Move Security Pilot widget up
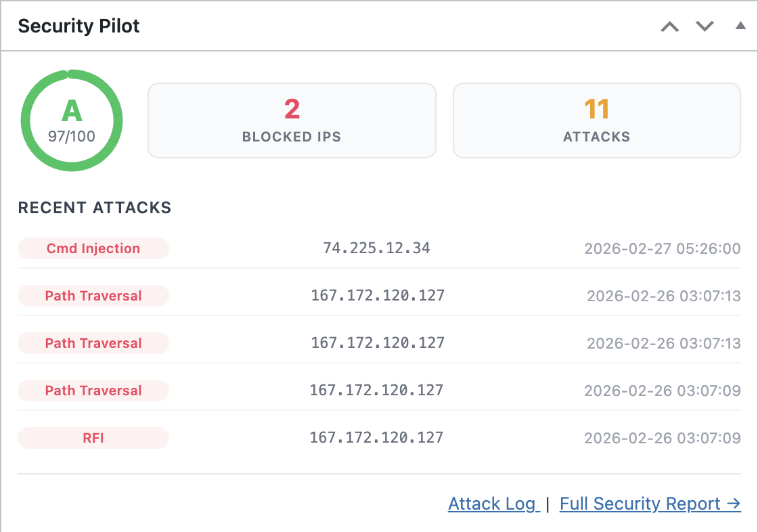 click(x=669, y=27)
